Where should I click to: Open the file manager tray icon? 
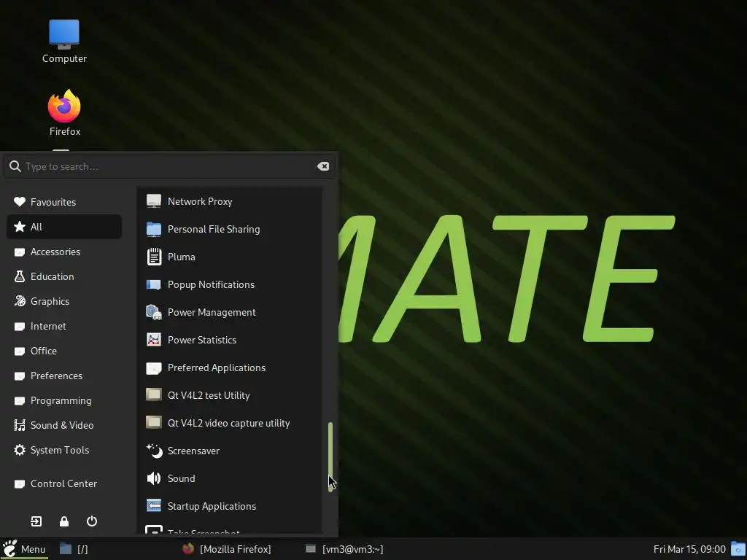coord(738,549)
